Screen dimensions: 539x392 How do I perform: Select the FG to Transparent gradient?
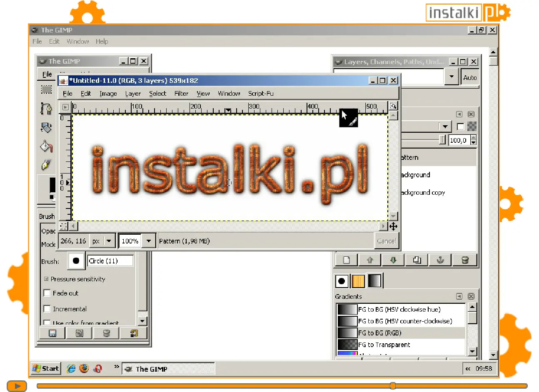401,345
